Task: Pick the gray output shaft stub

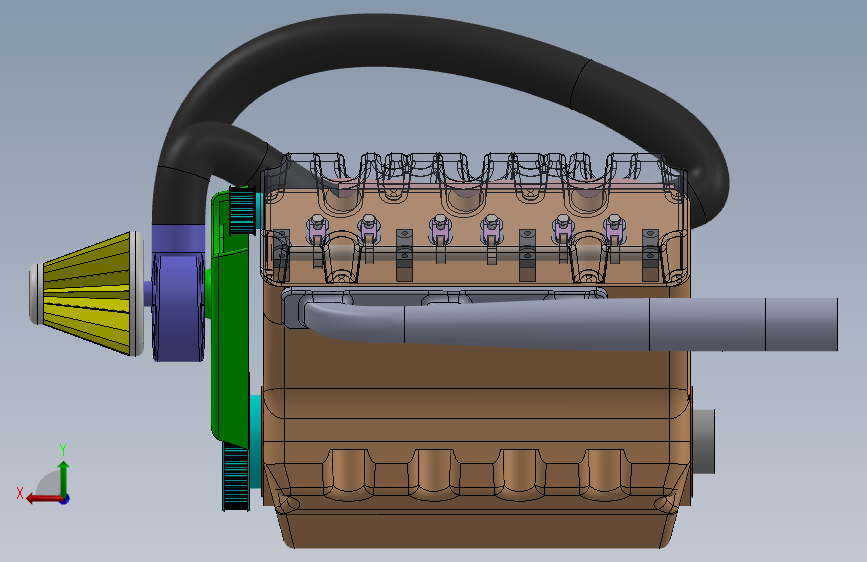Action: (703, 441)
